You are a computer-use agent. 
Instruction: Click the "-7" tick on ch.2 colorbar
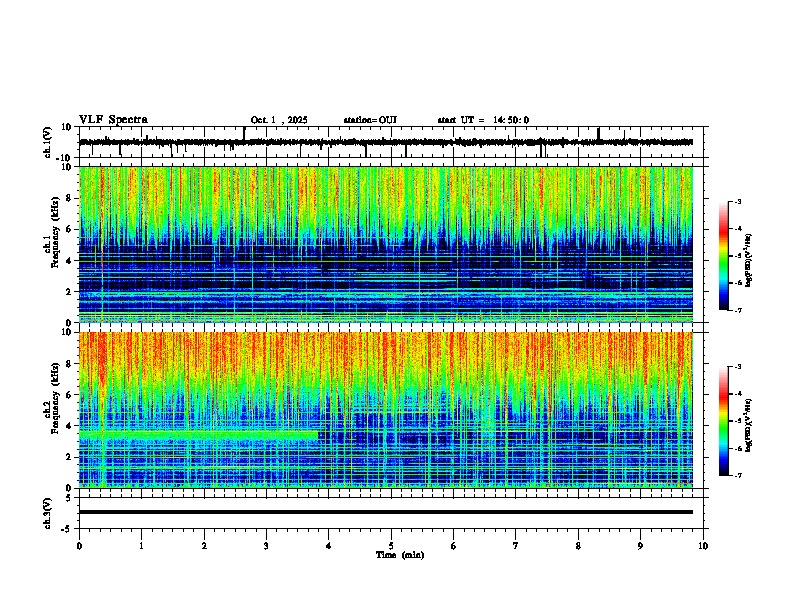click(738, 476)
